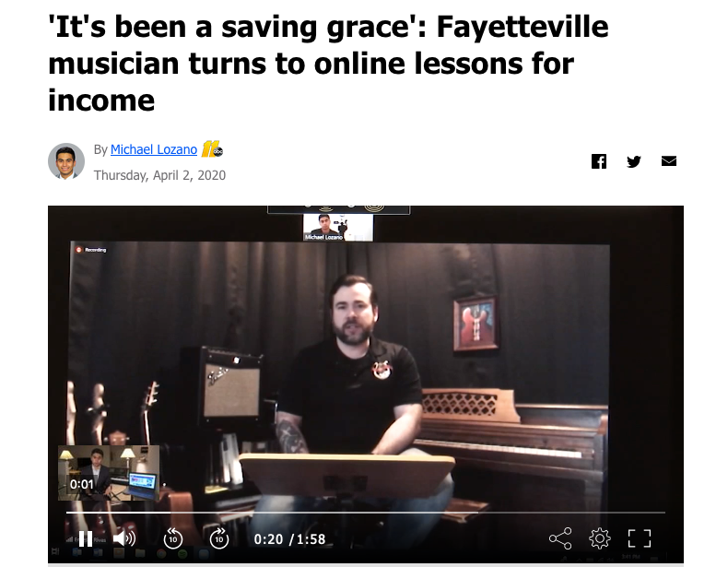The image size is (728, 567).
Task: Open video settings gear
Action: pos(600,538)
